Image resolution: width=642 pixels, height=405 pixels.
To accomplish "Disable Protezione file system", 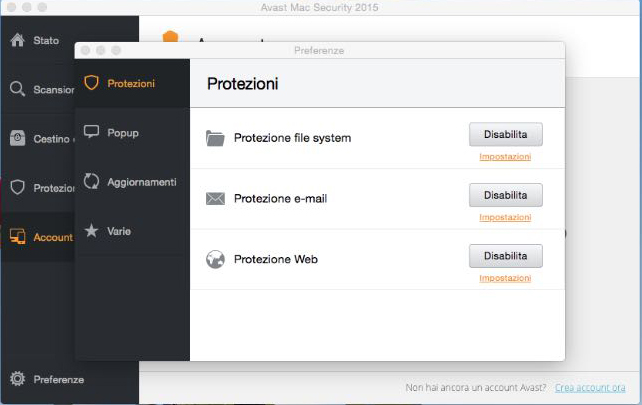I will coord(505,134).
